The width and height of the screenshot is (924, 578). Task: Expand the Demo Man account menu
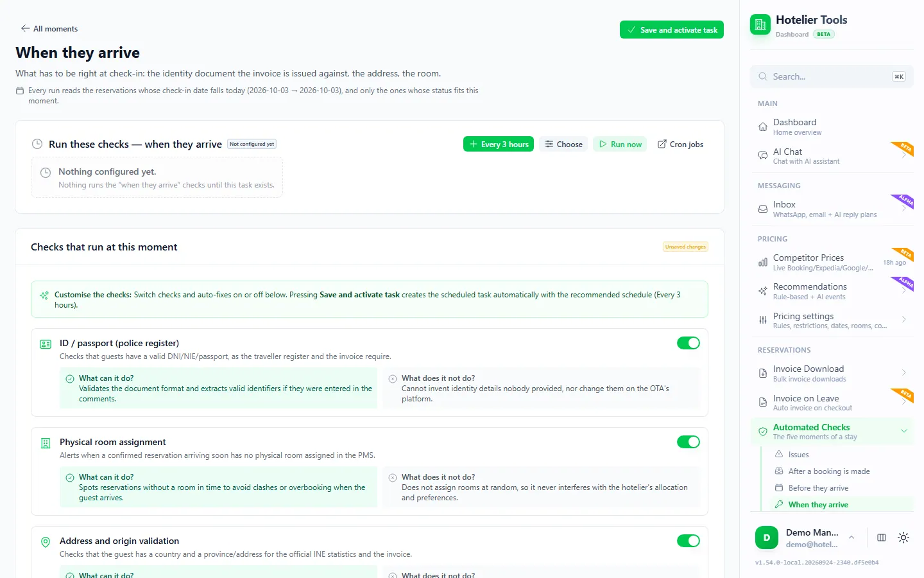coord(851,538)
